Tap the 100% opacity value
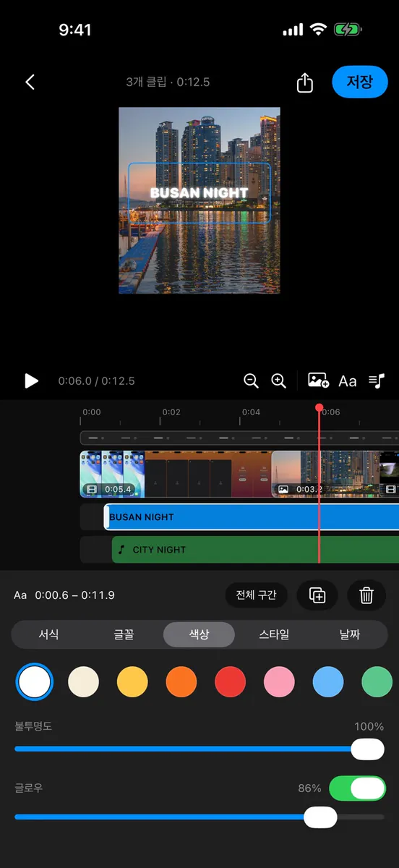Viewport: 399px width, 868px height. [369, 726]
